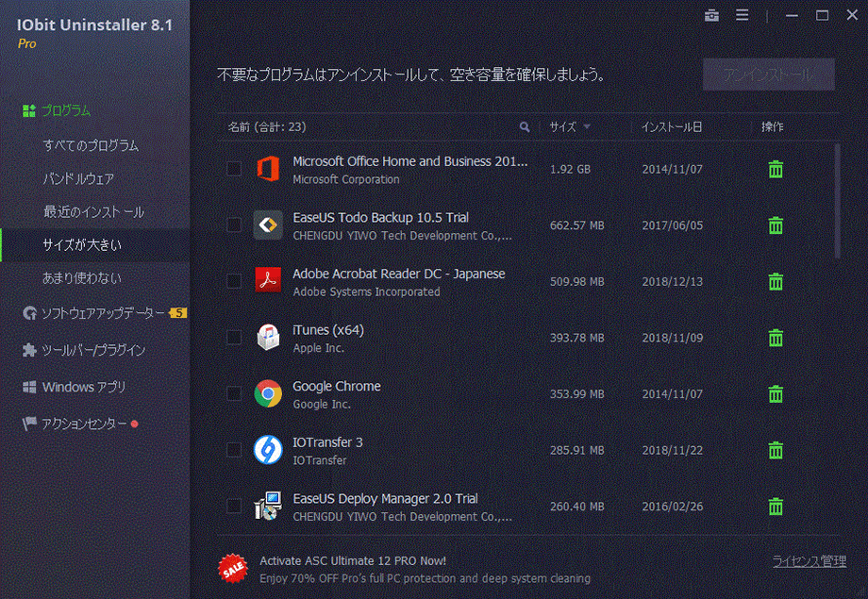Click trash icon for Google Chrome
868x599 pixels.
(776, 393)
